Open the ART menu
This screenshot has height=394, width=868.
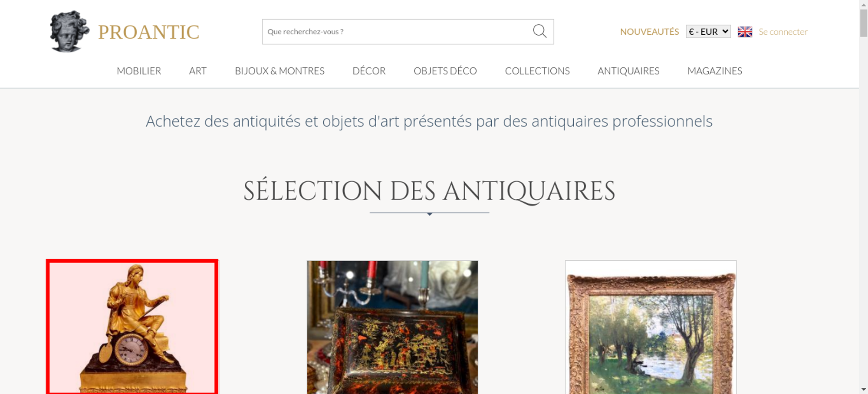198,71
